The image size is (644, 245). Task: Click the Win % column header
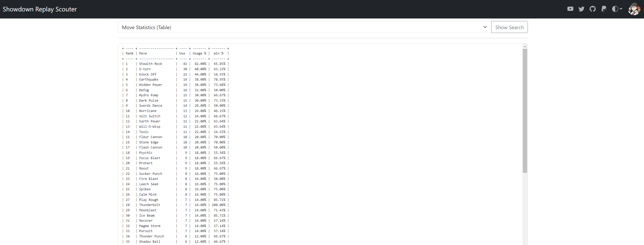point(219,53)
